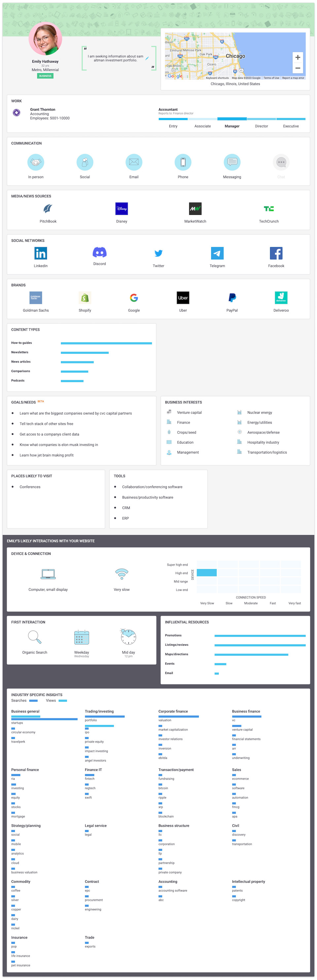
Task: Click the Telegram network icon
Action: coord(217,253)
